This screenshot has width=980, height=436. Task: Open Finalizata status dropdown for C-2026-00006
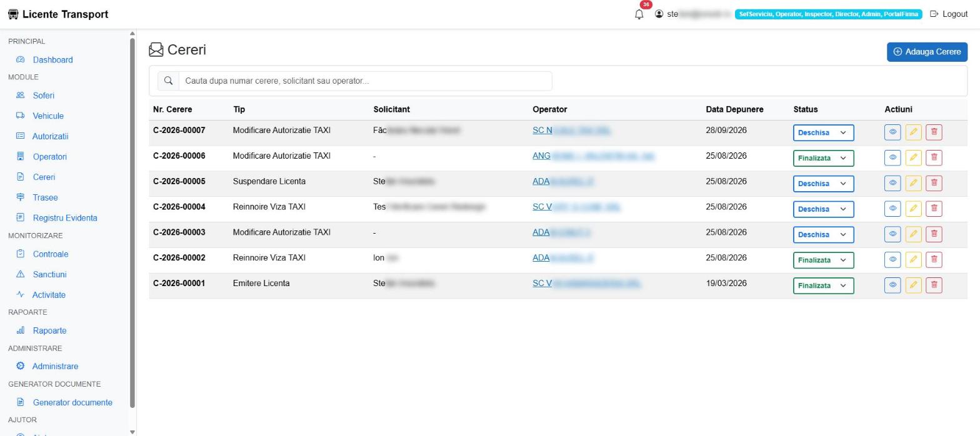823,158
